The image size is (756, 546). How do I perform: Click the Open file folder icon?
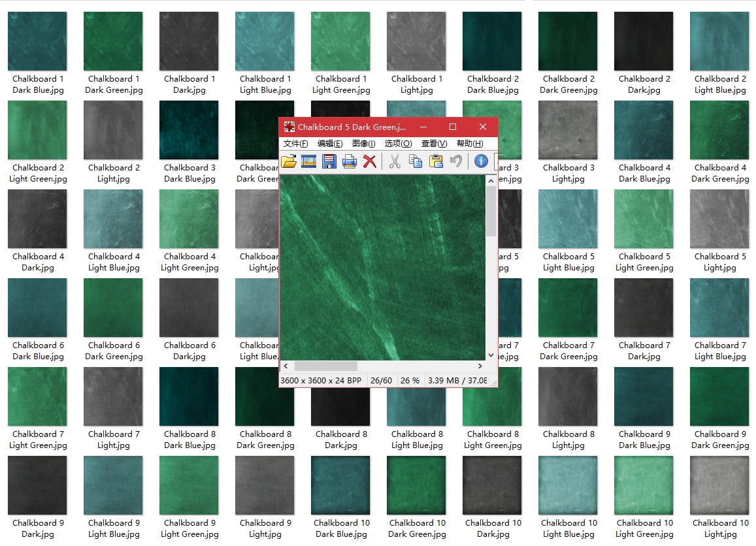click(x=289, y=161)
